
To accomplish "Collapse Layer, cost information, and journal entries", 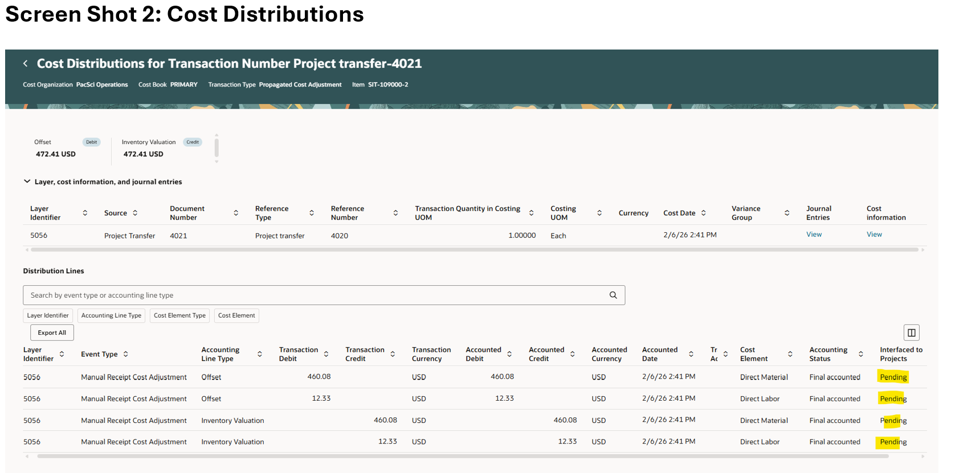I will coord(27,182).
